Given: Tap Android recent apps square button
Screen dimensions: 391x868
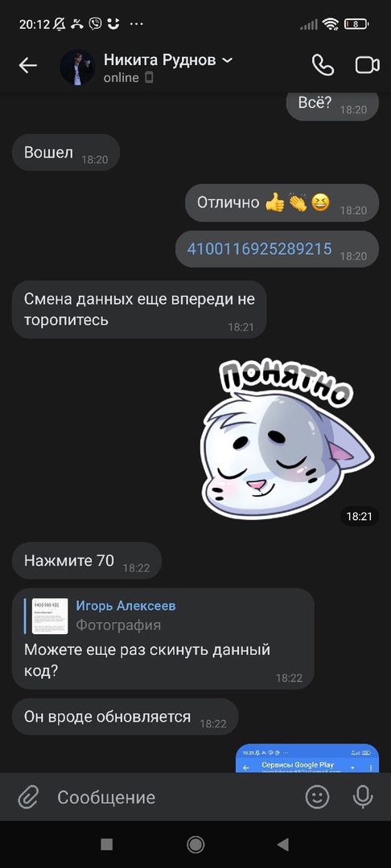Looking at the screenshot, I should point(107,844).
